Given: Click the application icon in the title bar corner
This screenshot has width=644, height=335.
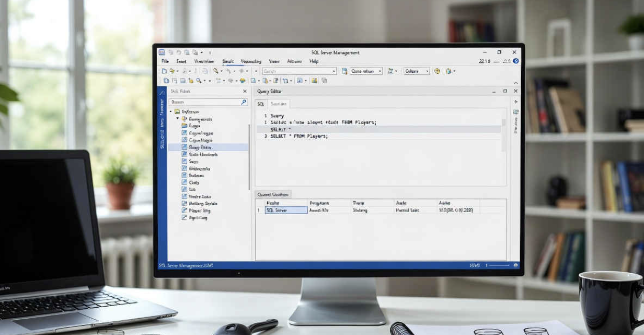Looking at the screenshot, I should coord(162,52).
